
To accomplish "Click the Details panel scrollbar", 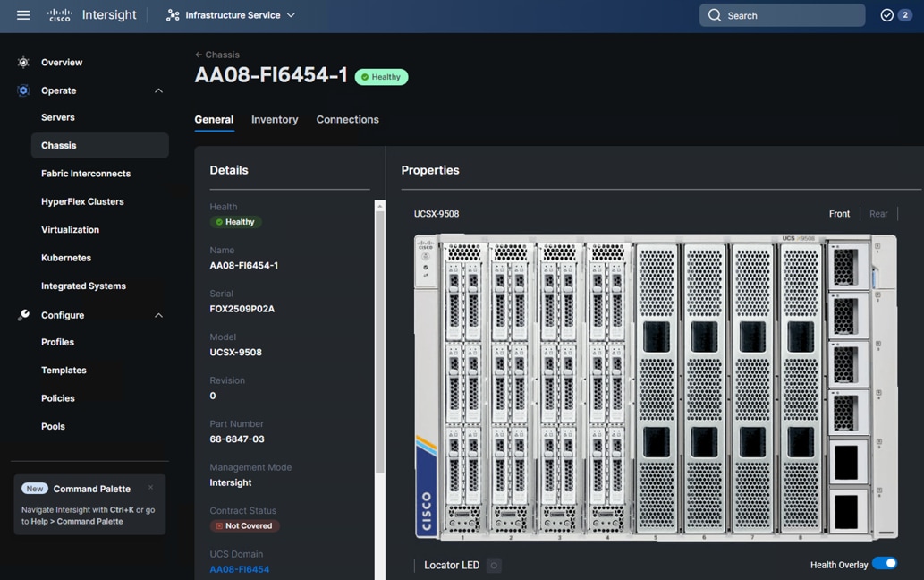I will 380,342.
